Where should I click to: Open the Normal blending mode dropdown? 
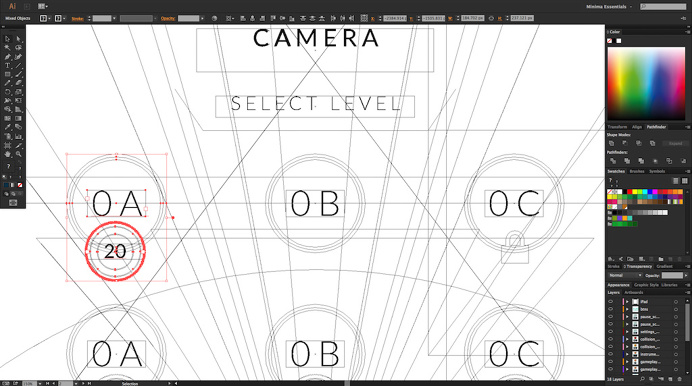point(625,275)
